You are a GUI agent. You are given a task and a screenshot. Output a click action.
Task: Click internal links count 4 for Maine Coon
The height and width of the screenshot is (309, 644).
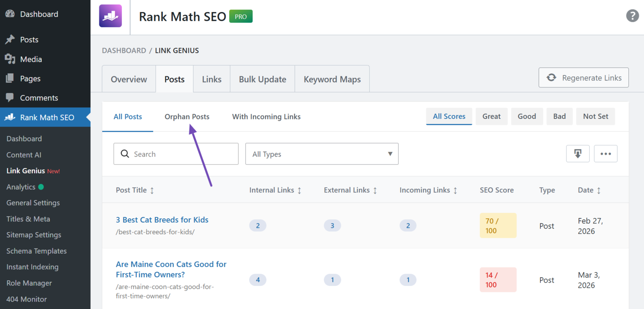coord(258,280)
